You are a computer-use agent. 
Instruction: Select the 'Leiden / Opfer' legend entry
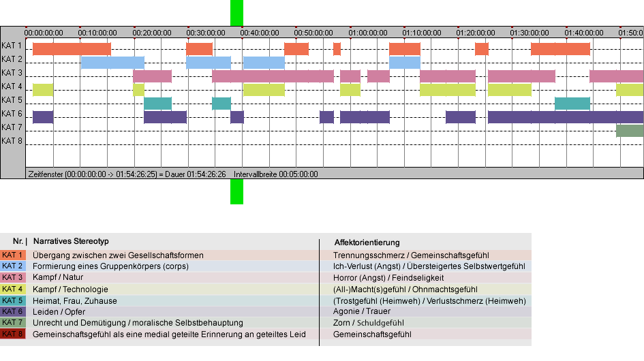[x=59, y=311]
